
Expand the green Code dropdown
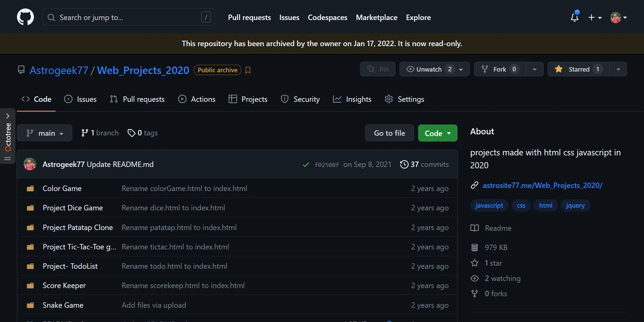437,133
